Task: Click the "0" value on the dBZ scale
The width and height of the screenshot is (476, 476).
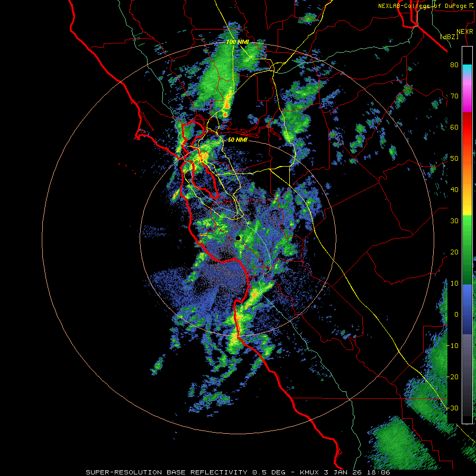Action: (x=456, y=315)
